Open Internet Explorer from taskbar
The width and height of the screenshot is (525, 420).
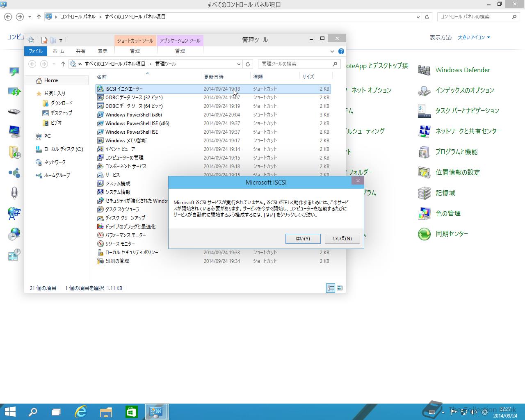point(81,412)
